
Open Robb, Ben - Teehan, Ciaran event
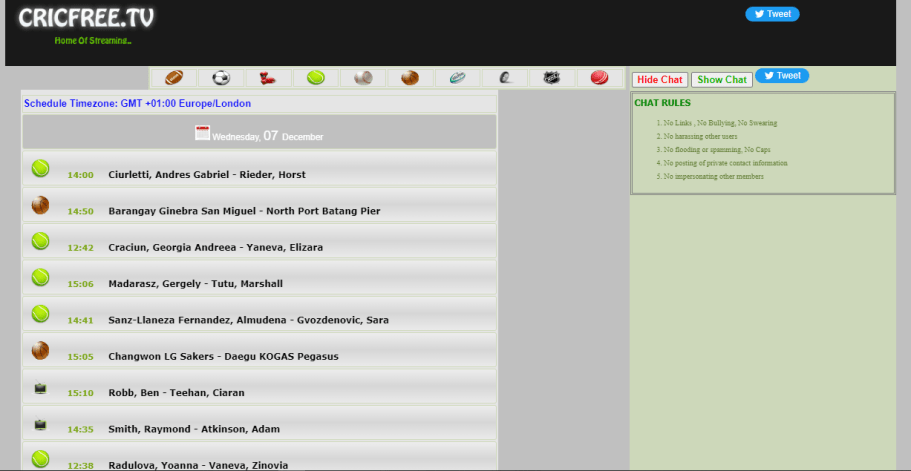(176, 393)
